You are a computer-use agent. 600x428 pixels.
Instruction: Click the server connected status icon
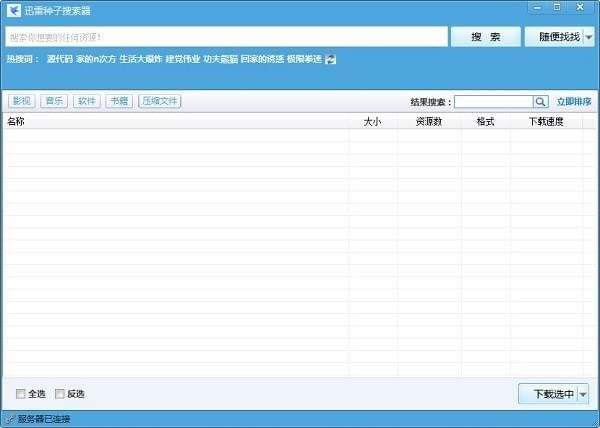click(x=10, y=419)
